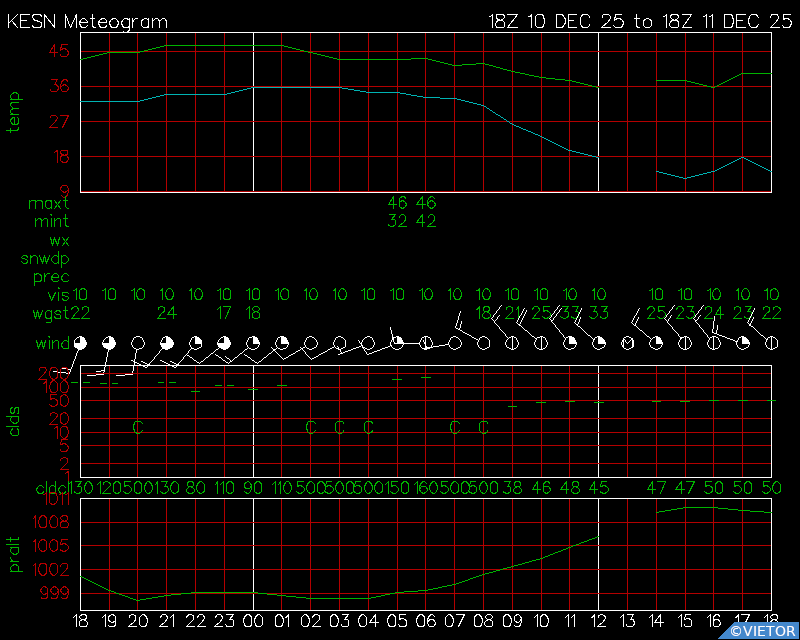
Task: Expand the mint row label
Action: (x=51, y=221)
